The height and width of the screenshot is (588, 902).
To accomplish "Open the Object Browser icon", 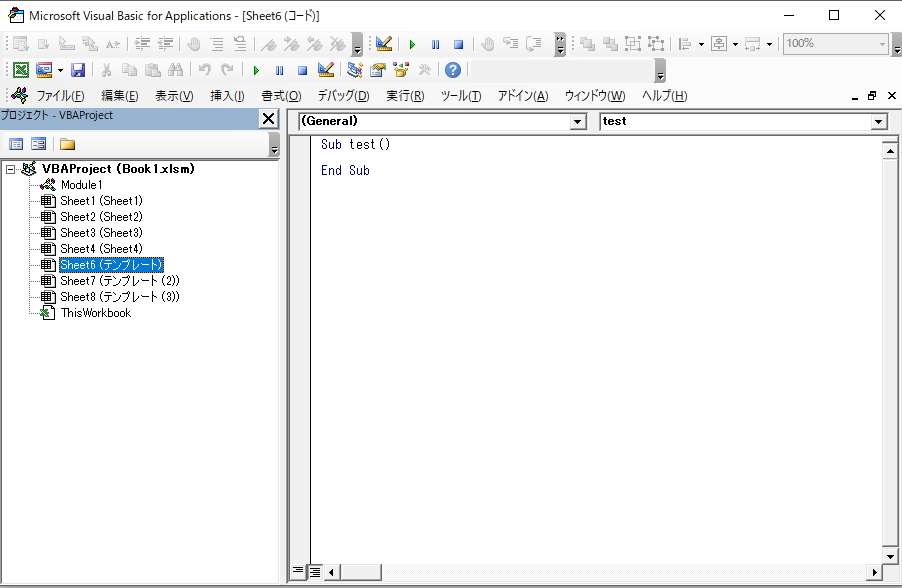I will (401, 70).
